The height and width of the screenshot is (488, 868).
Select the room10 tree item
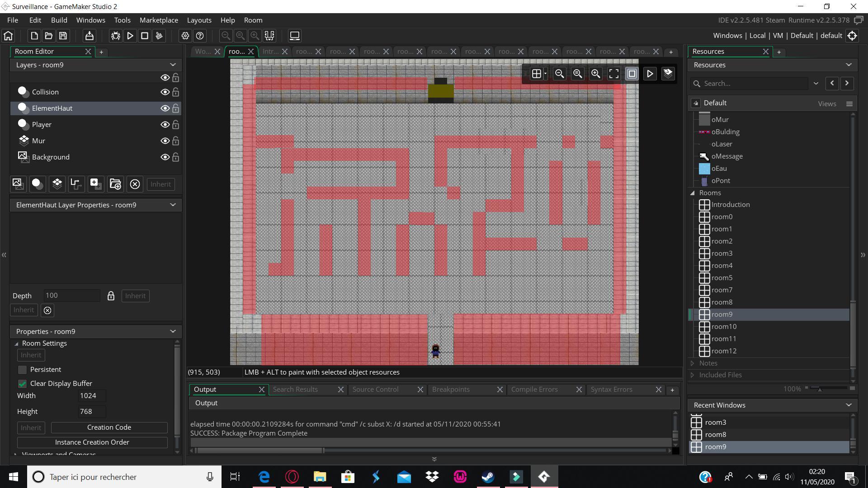[724, 326]
